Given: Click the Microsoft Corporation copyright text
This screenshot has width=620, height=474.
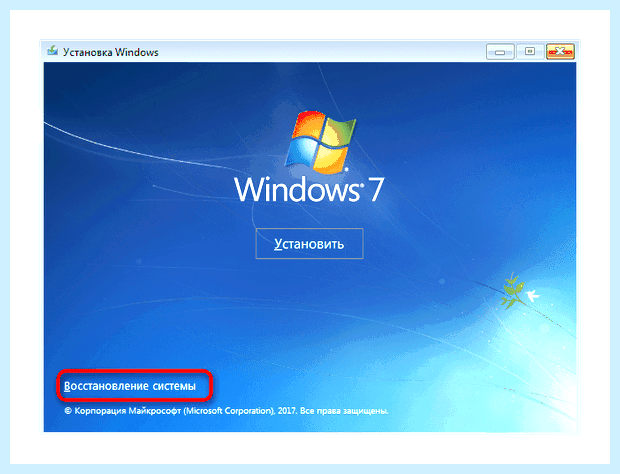Looking at the screenshot, I should 226,411.
